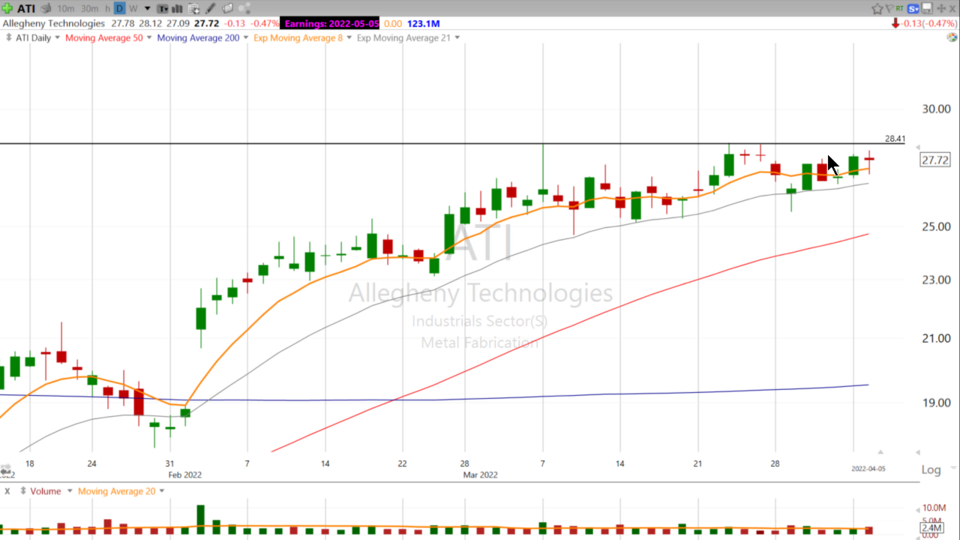Select the Weekly 'W' timeframe
960x540 pixels.
point(133,9)
